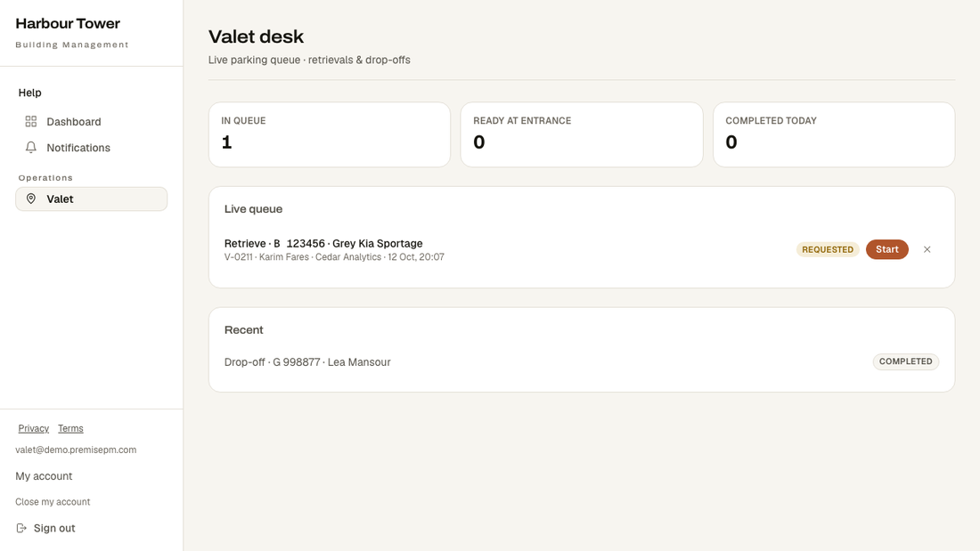Click the Notifications bell icon
Screen dimensions: 980x551
pyautogui.click(x=30, y=148)
